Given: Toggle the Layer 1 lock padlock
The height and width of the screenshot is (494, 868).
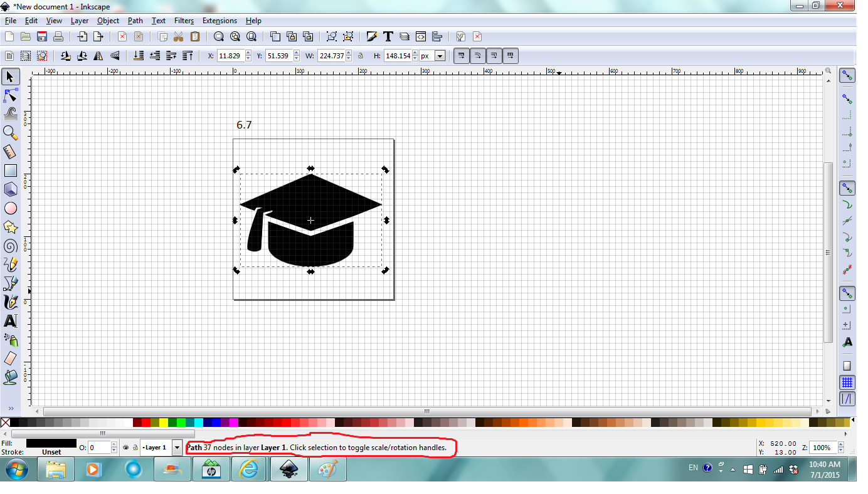Looking at the screenshot, I should point(135,447).
